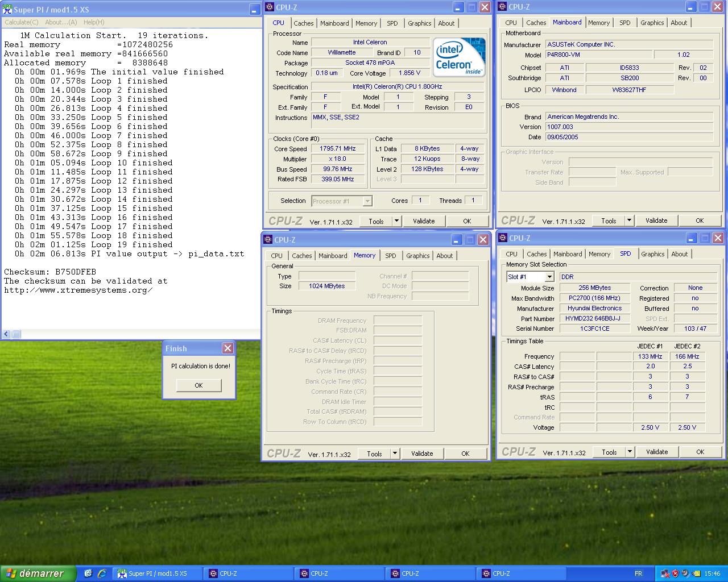Open the Processor #1 selection dropdown
The height and width of the screenshot is (582, 728).
(x=367, y=201)
